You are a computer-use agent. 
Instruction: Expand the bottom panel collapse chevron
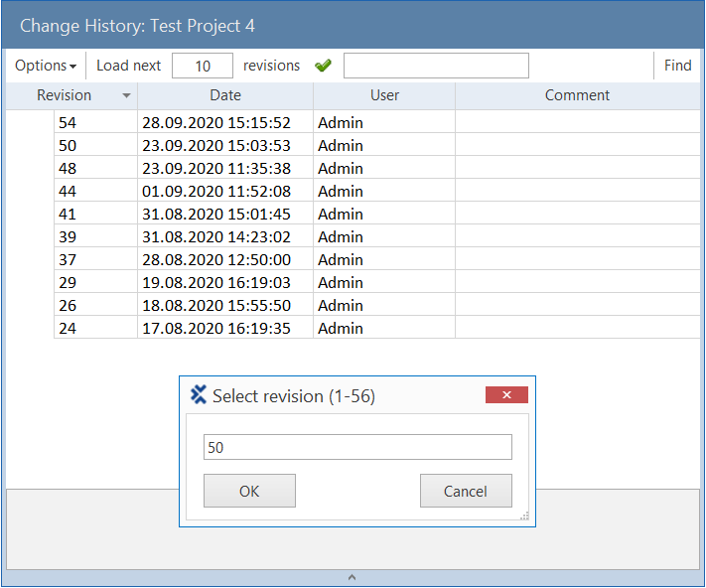coord(353,577)
